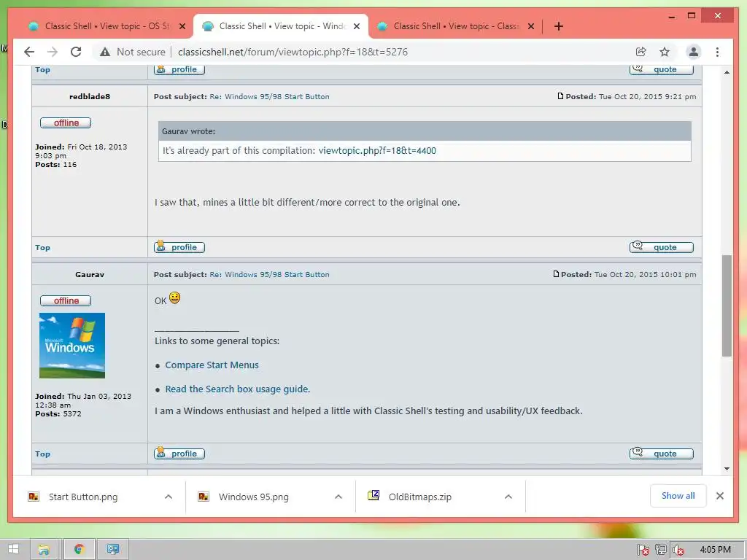Go forward to the next page
Viewport: 747px width, 560px height.
(x=53, y=52)
